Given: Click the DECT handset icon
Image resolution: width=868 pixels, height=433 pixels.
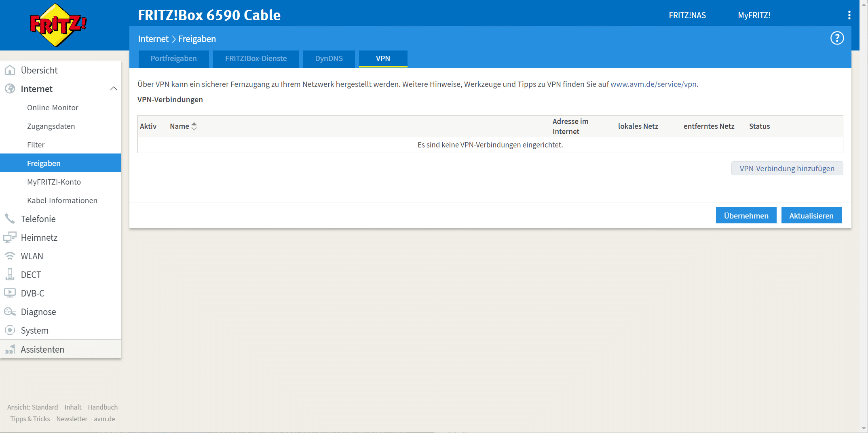Looking at the screenshot, I should pyautogui.click(x=10, y=275).
